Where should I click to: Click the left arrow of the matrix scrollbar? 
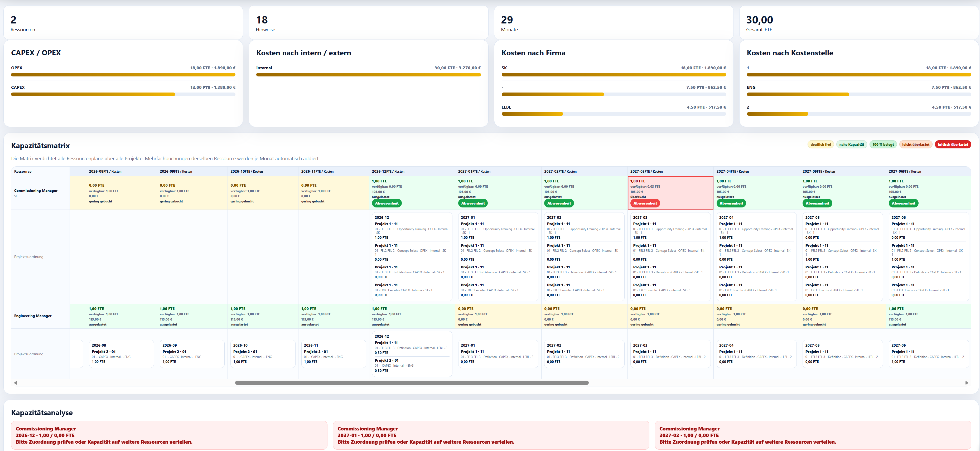16,382
